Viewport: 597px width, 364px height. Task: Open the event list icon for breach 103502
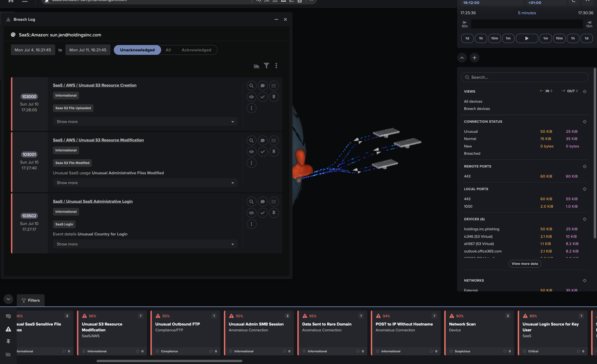click(274, 202)
